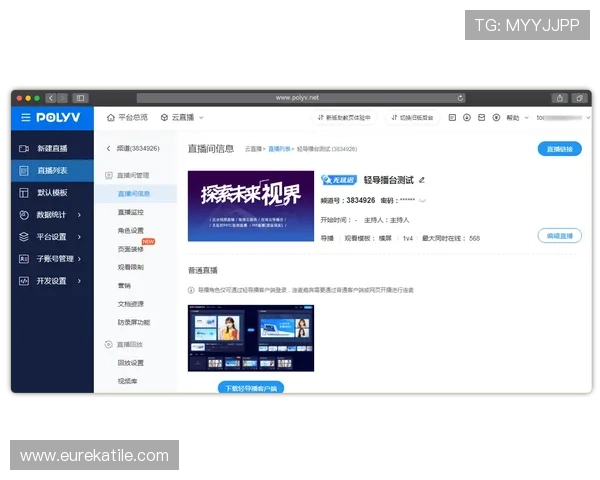
Task: Expand the 数据统计 submenu arrow
Action: click(79, 215)
